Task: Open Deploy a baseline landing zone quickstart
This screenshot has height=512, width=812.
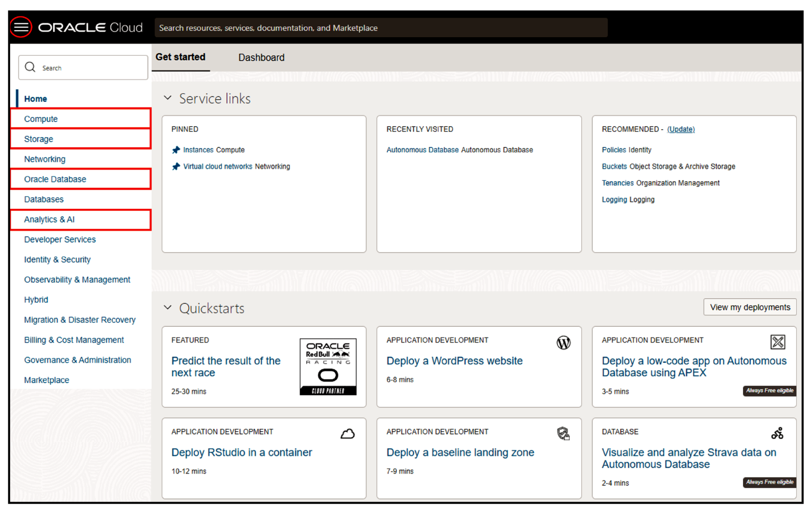Action: tap(460, 452)
